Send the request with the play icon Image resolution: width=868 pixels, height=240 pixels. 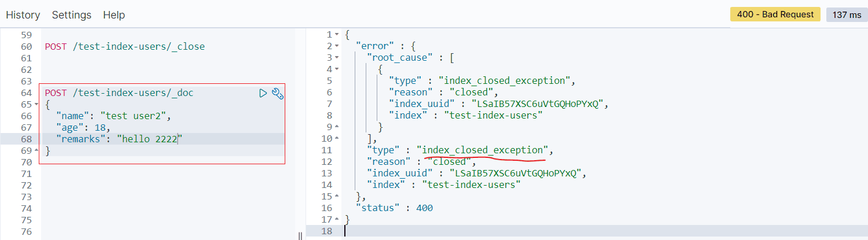[263, 93]
